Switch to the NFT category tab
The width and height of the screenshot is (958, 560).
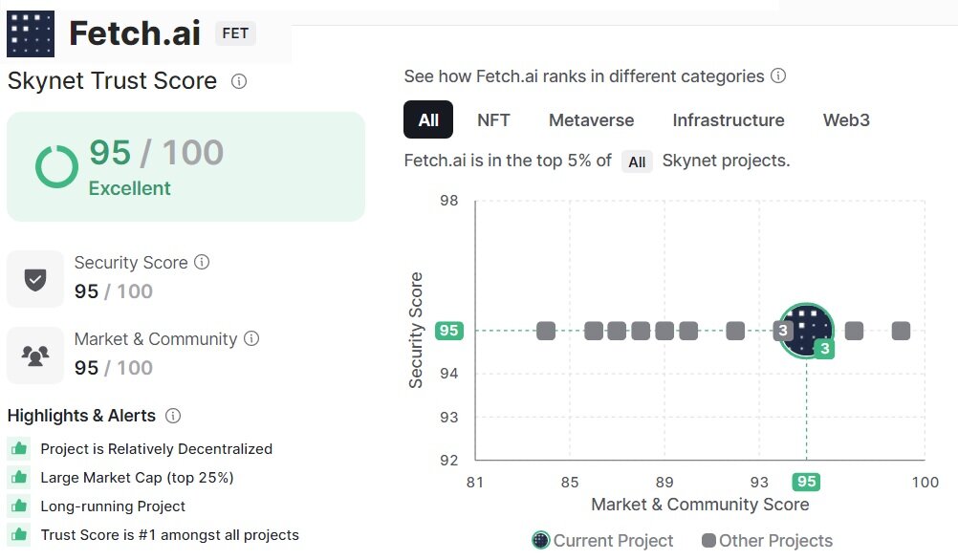pos(493,120)
